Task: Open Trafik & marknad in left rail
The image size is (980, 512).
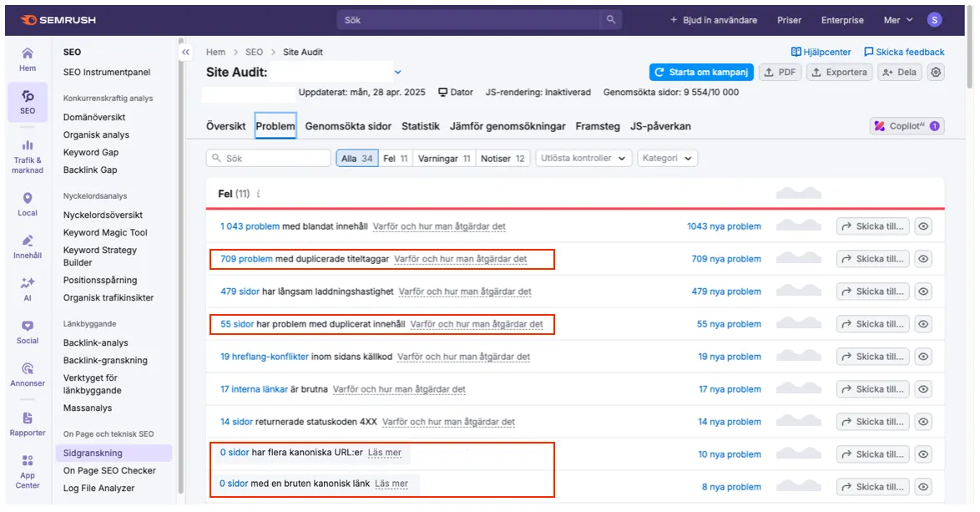Action: pos(28,156)
